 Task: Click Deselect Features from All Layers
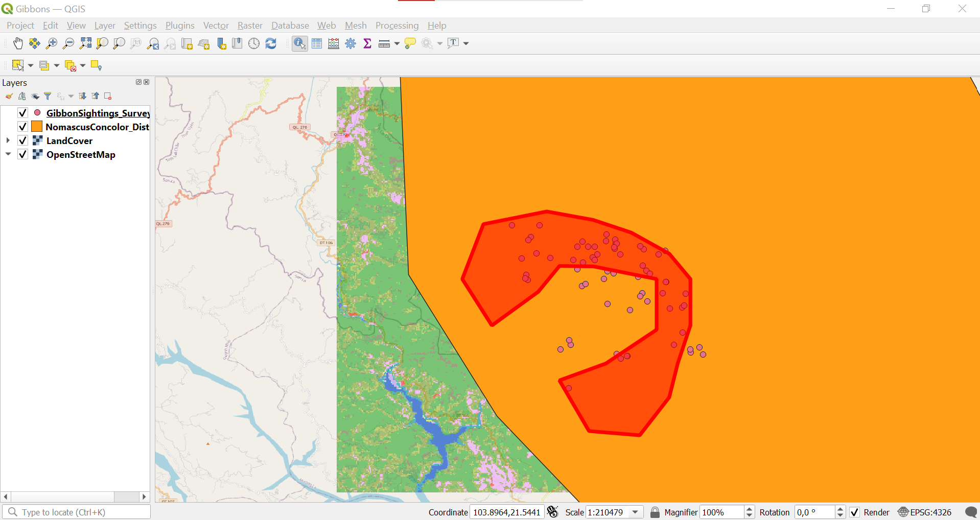pyautogui.click(x=70, y=65)
